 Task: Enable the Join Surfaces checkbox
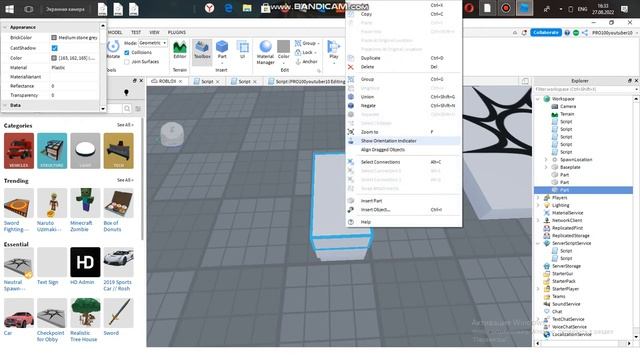coord(127,62)
